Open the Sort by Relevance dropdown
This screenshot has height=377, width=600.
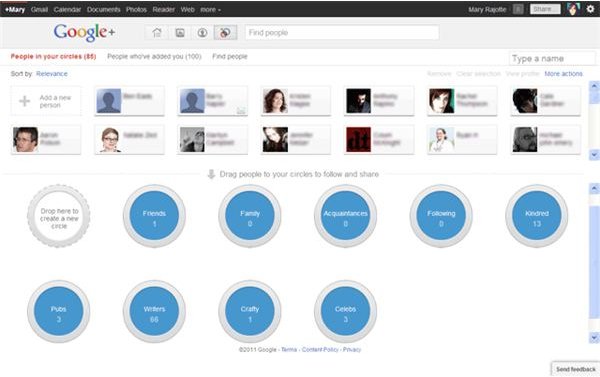tap(52, 74)
